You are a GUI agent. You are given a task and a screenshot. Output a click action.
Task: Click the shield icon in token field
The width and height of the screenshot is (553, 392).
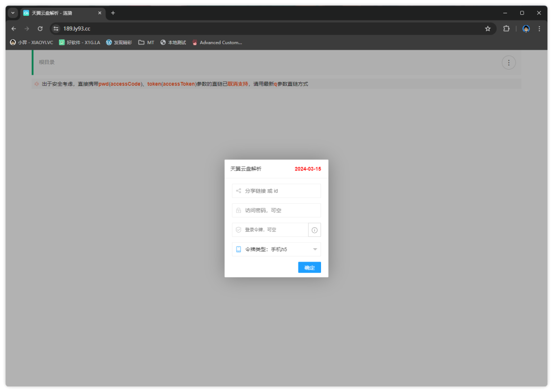pyautogui.click(x=239, y=230)
